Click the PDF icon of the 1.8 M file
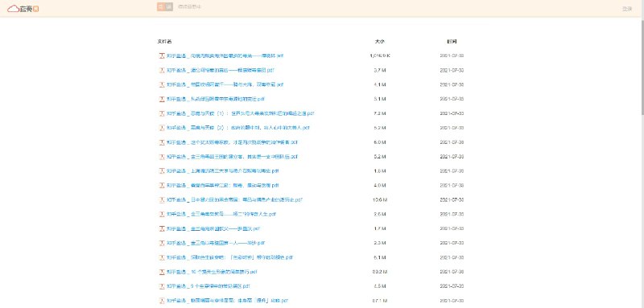 162,171
